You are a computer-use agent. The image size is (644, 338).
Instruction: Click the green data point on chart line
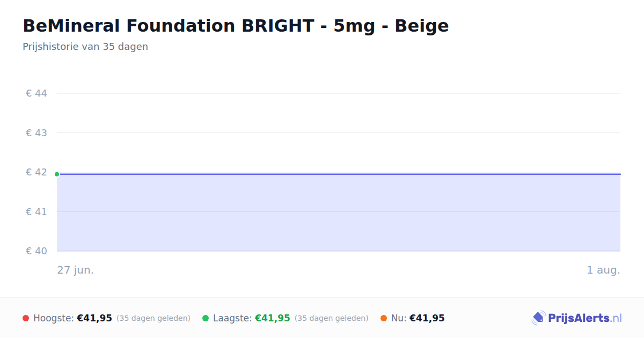pos(57,174)
